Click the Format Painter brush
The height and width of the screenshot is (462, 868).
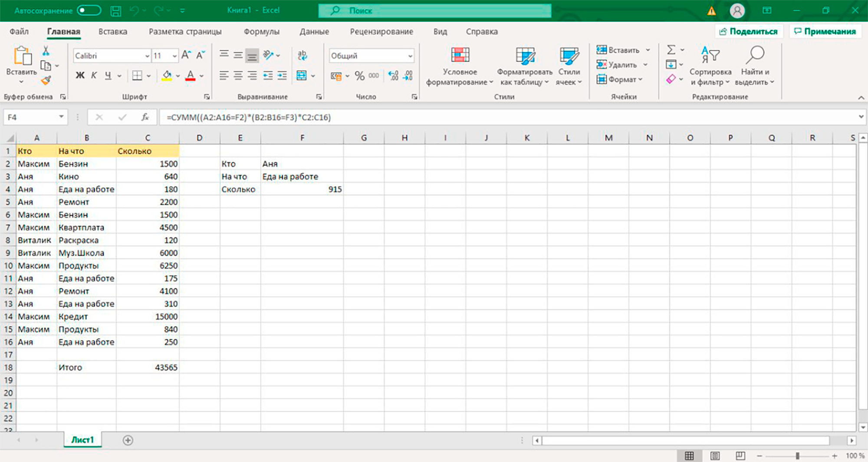click(46, 80)
